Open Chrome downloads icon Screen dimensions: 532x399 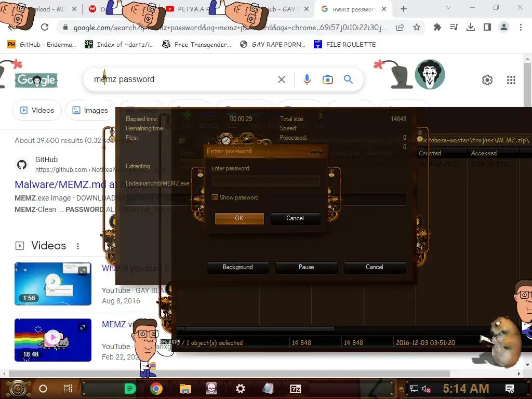click(471, 27)
